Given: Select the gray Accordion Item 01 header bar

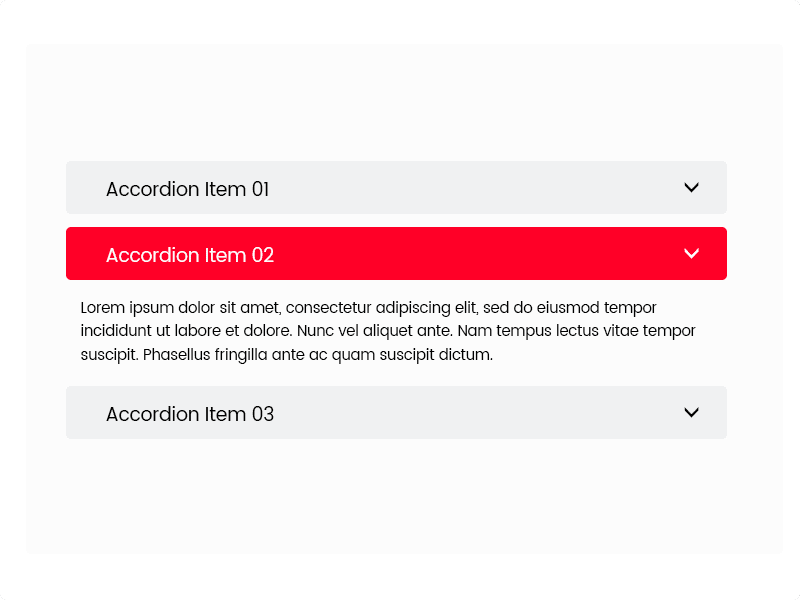Looking at the screenshot, I should (x=450, y=188).
